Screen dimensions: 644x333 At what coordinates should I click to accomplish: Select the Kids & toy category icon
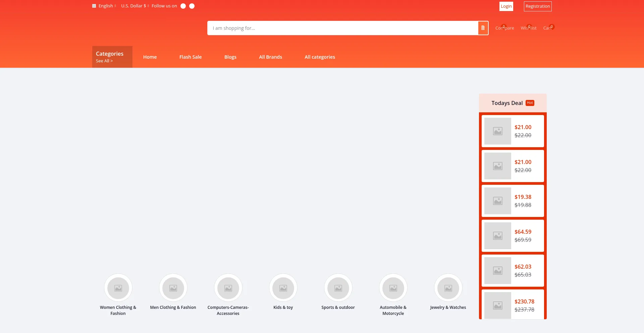[283, 288]
